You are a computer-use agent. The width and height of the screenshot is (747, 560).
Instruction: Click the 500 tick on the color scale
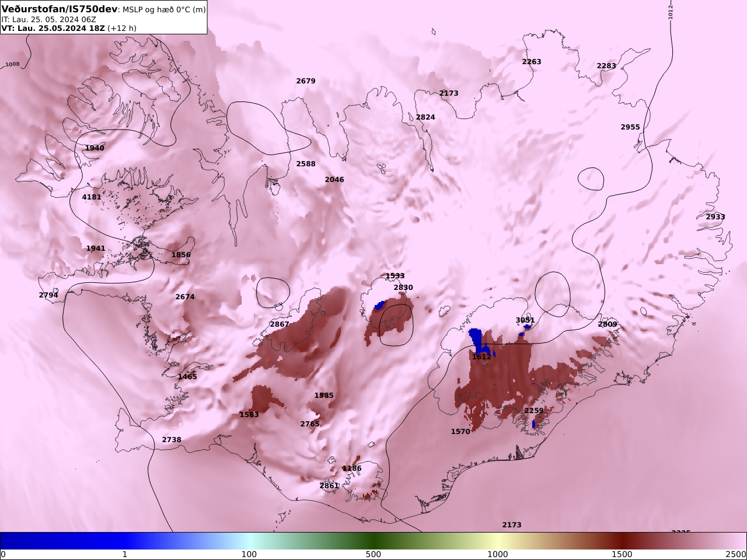tap(373, 554)
